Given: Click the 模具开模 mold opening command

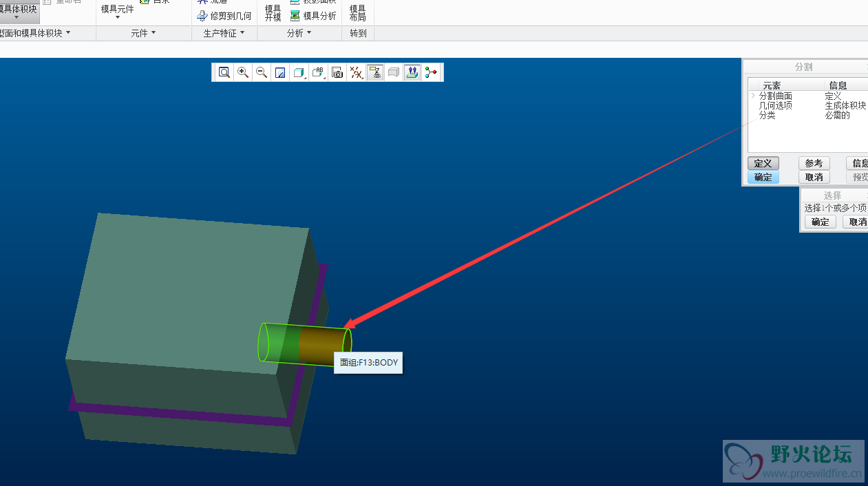Looking at the screenshot, I should coord(273,12).
